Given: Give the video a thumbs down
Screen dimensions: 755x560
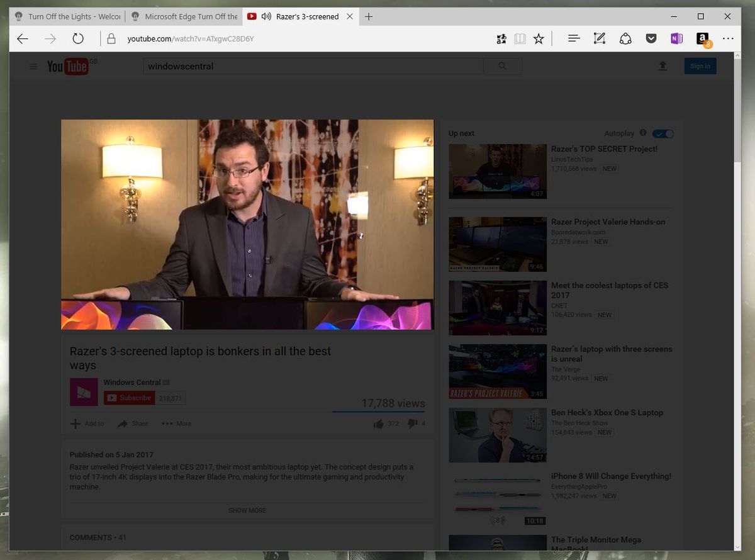Looking at the screenshot, I should point(412,423).
